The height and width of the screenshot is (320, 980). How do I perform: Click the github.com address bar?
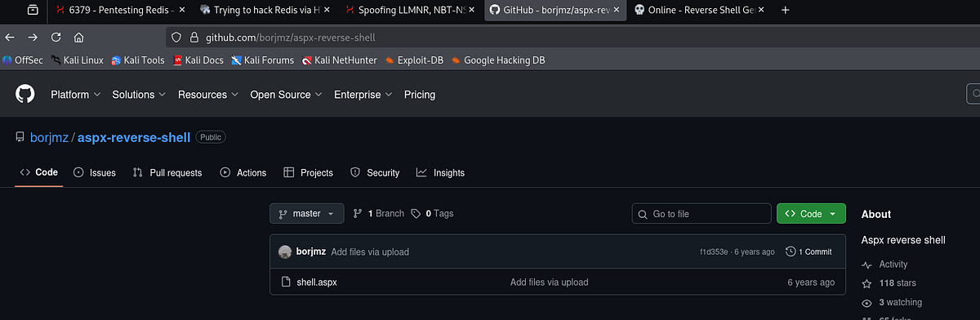point(572,38)
